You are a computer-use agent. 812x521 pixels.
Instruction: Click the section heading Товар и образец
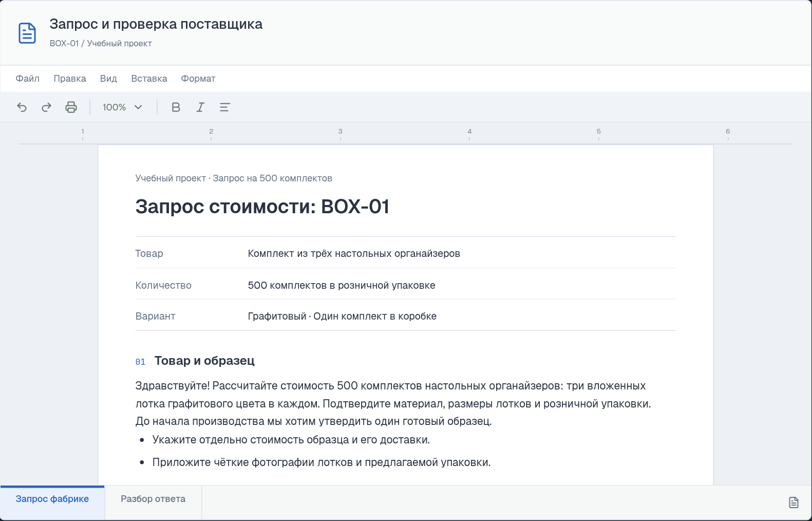204,361
